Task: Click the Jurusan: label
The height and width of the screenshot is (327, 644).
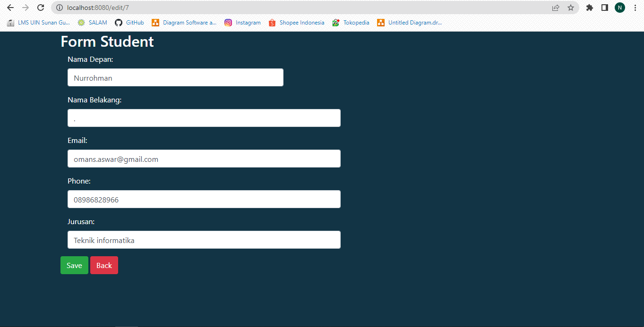Action: 81,222
